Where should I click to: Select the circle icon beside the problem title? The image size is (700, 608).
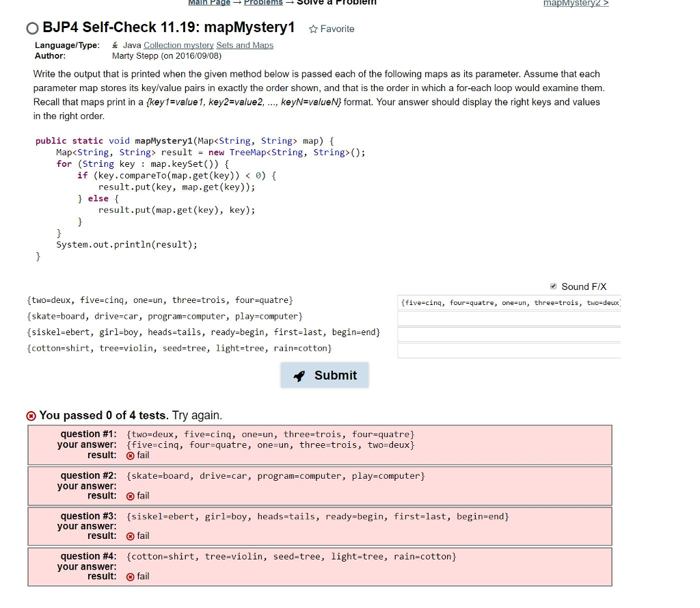31,29
